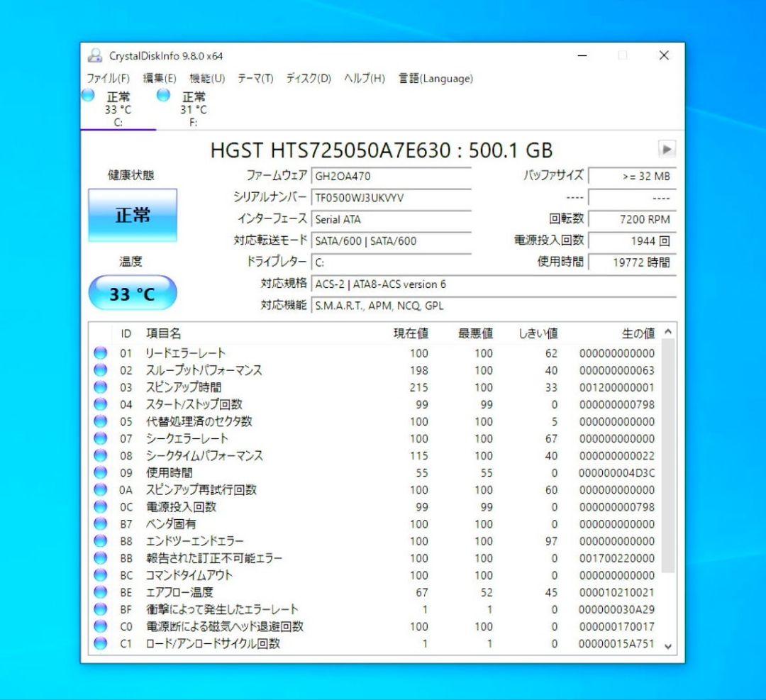
Task: Click the power on count 1944 回
Action: (632, 241)
